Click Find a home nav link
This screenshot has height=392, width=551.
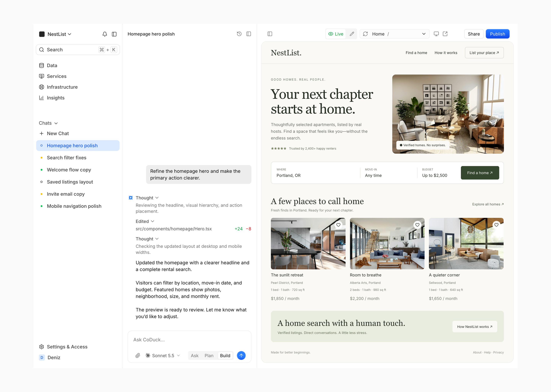[416, 53]
